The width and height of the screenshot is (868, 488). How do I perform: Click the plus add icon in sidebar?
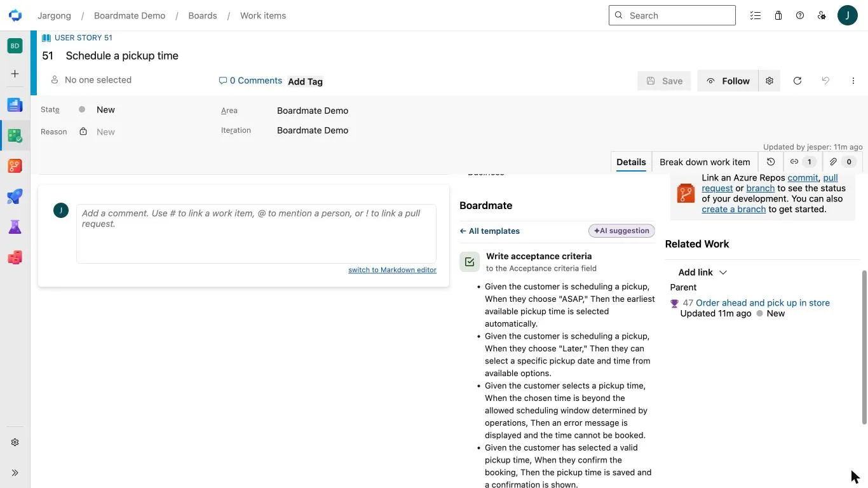coord(15,74)
